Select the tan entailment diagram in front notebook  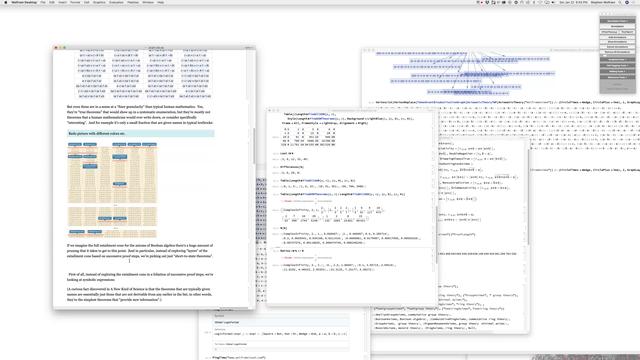click(x=112, y=190)
